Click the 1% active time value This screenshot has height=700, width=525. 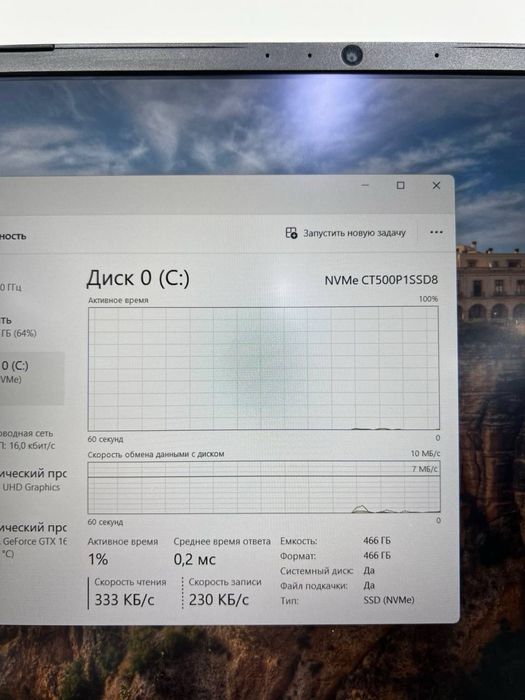click(98, 559)
